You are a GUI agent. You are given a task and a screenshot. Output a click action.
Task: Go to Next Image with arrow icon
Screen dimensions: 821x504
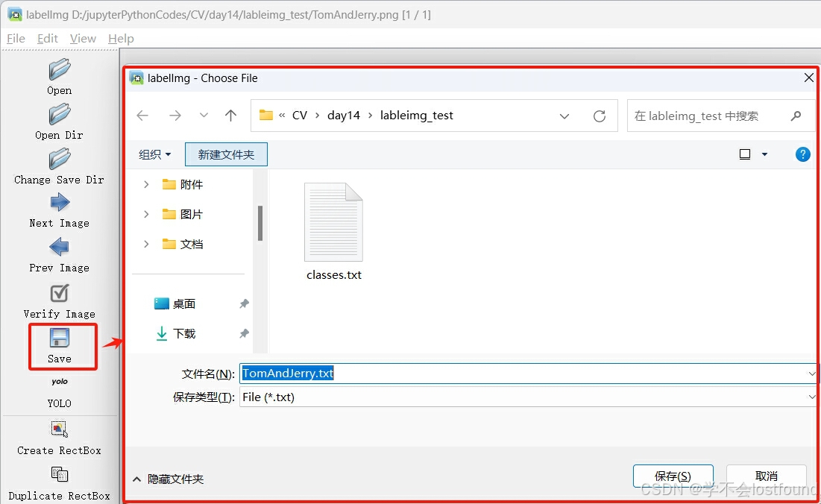[60, 203]
